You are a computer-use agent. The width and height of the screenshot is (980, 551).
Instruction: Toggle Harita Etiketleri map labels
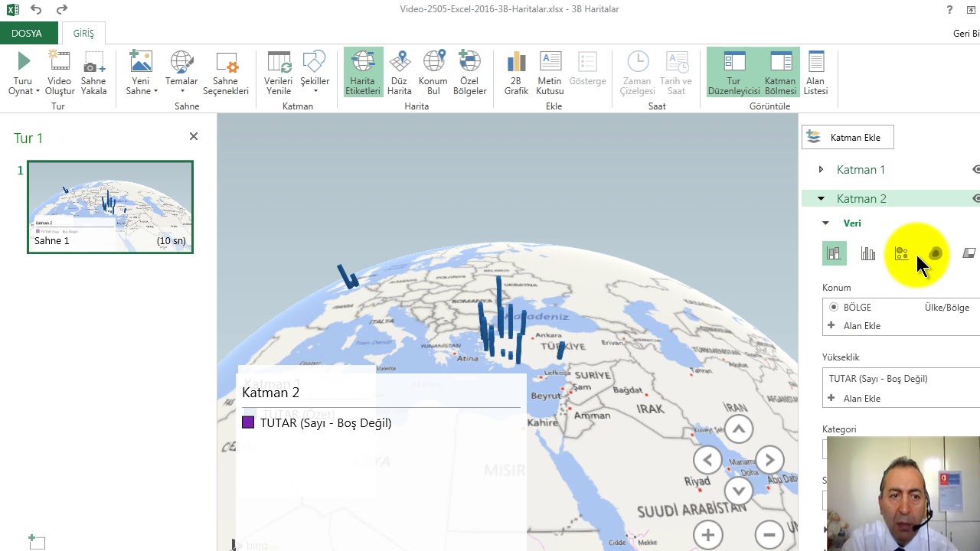[x=363, y=73]
